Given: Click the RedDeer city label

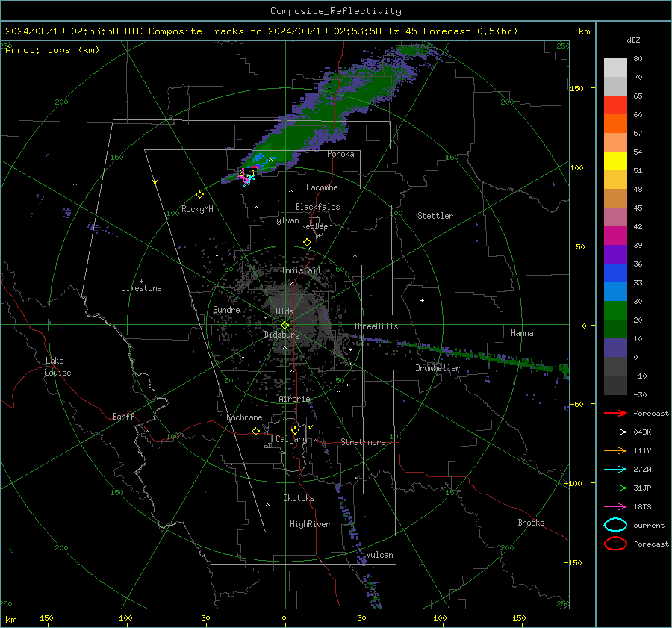Looking at the screenshot, I should pos(317,226).
